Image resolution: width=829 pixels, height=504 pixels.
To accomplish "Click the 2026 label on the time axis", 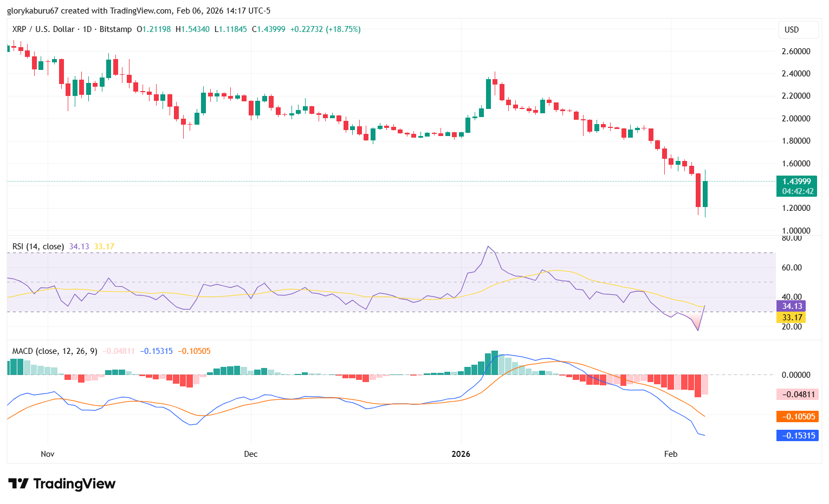I will [x=461, y=454].
